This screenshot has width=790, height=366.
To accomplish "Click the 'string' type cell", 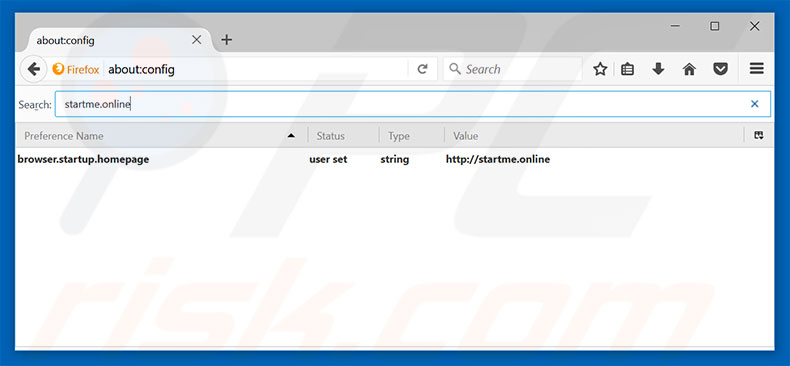I will (394, 159).
